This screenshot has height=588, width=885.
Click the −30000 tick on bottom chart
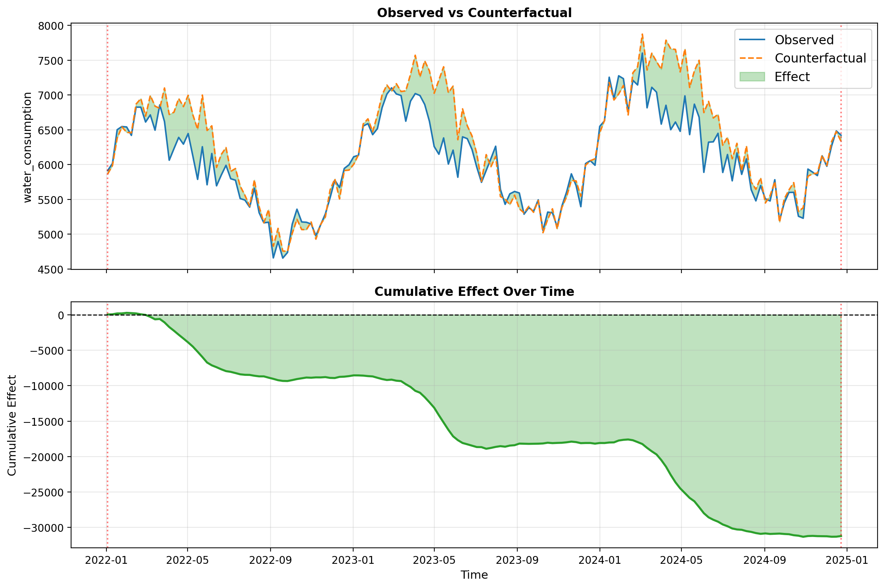click(x=44, y=528)
